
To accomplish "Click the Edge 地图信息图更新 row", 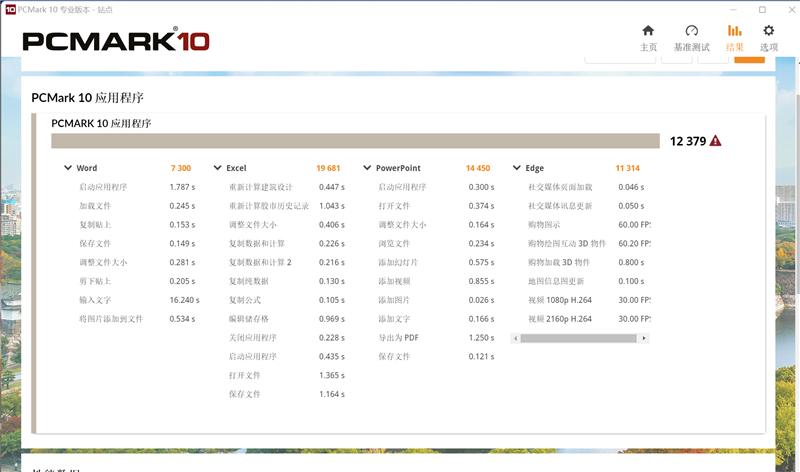I will pos(587,281).
